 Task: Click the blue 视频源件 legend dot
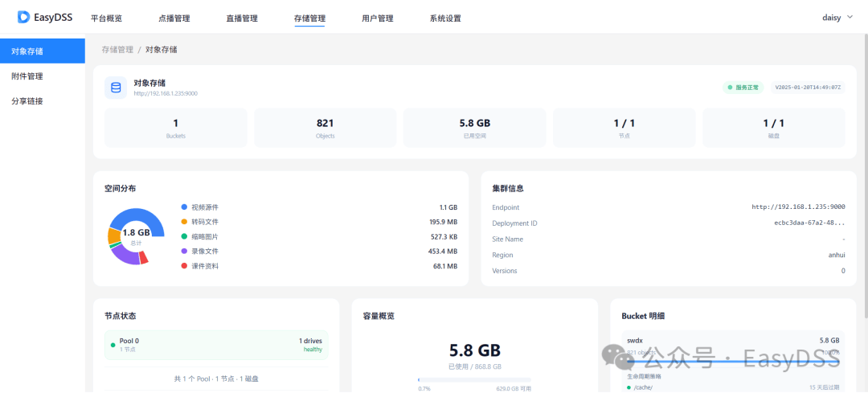coord(184,207)
